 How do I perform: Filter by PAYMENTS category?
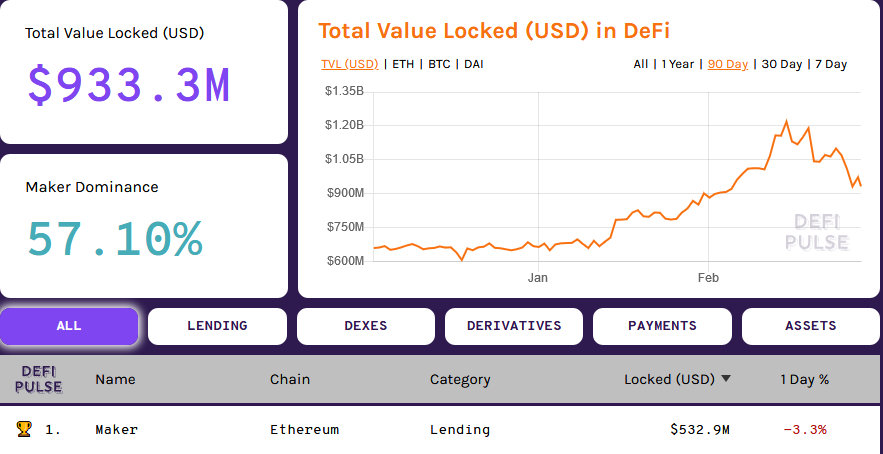(x=662, y=326)
